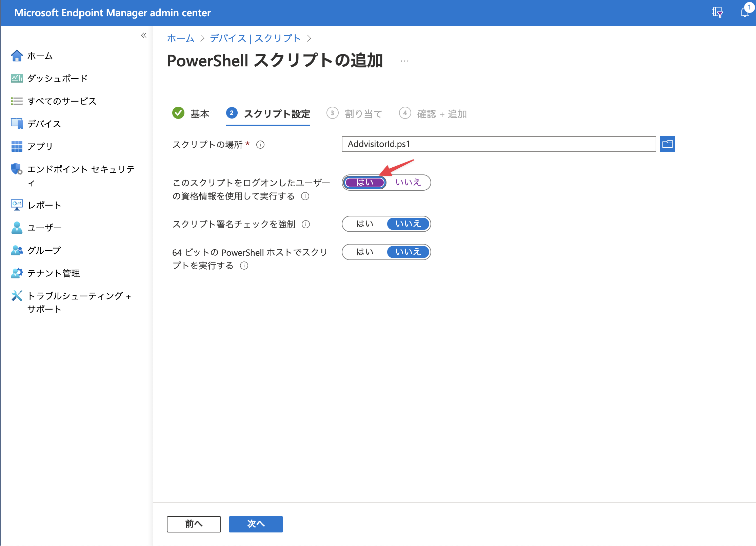Open the filter panel in the top bar
756x546 pixels.
pos(718,13)
